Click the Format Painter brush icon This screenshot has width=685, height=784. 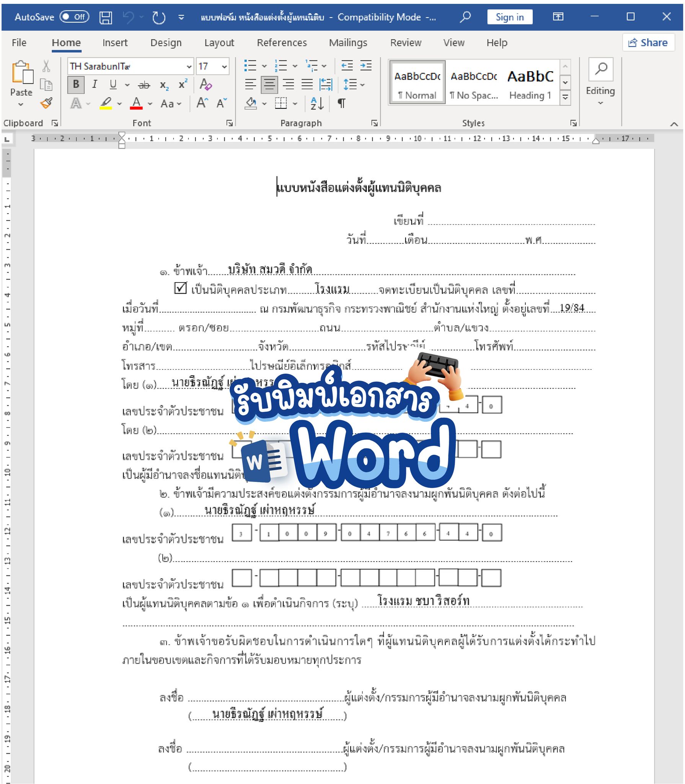[x=46, y=103]
